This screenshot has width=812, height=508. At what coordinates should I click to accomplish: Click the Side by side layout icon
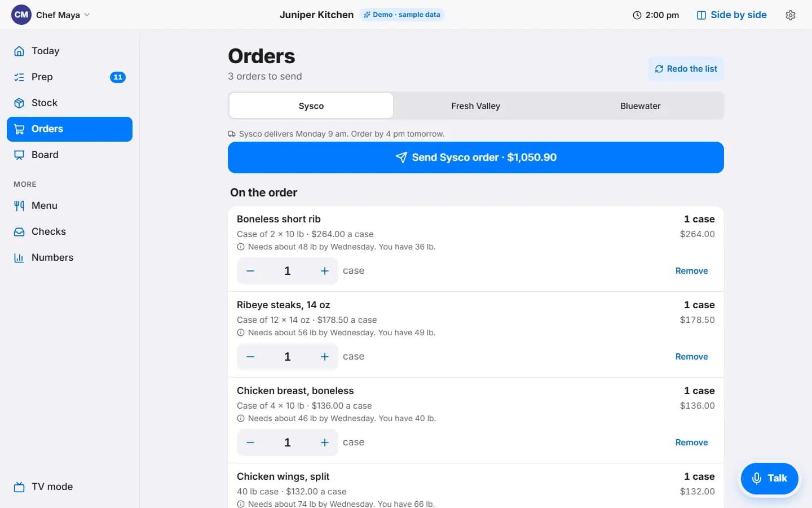701,15
